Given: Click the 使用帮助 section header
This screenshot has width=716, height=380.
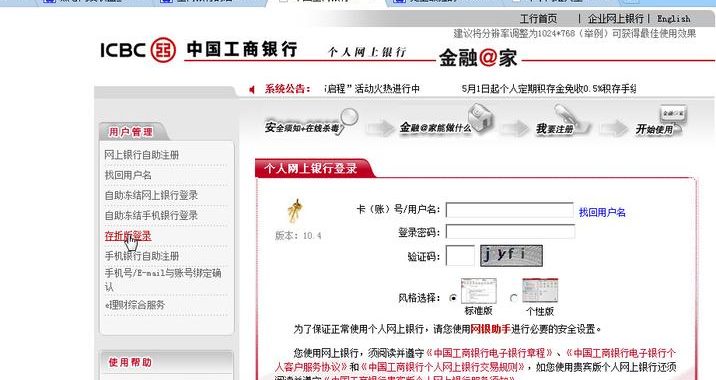Looking at the screenshot, I should click(x=130, y=362).
